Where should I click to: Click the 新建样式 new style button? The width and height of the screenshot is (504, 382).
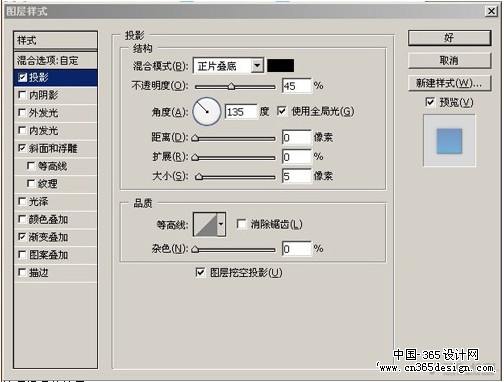coord(449,83)
